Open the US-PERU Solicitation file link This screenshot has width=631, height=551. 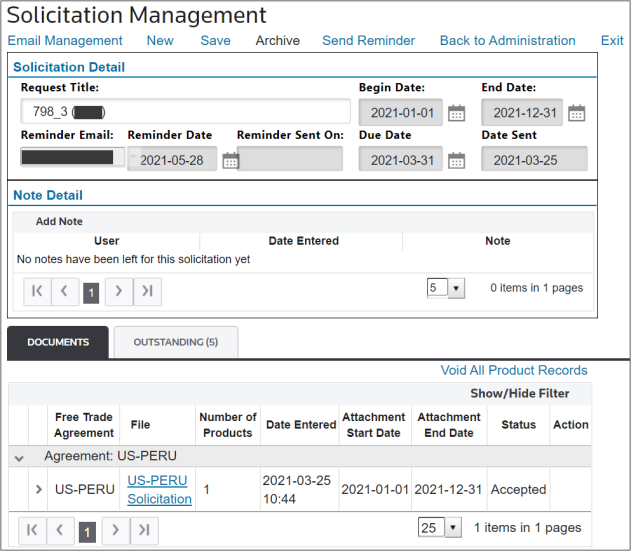pyautogui.click(x=159, y=490)
